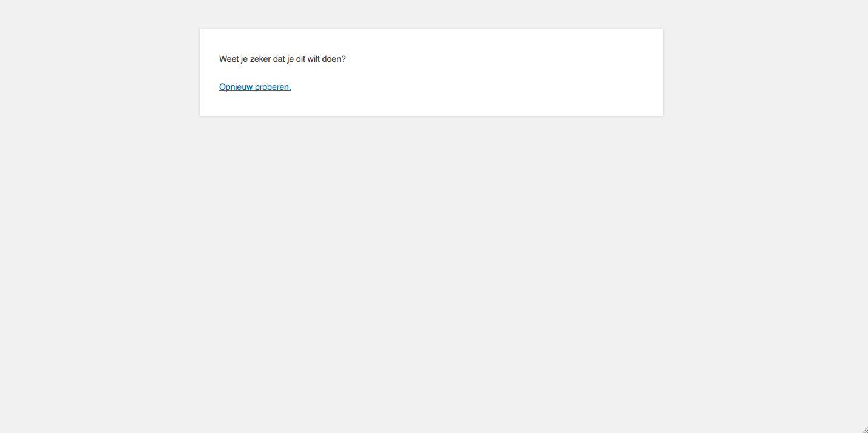Click the word 'dat' in the question
Image resolution: width=868 pixels, height=433 pixels.
tap(280, 59)
